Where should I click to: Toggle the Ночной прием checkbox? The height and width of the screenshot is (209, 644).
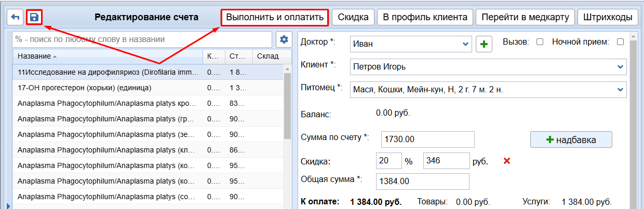pos(620,42)
